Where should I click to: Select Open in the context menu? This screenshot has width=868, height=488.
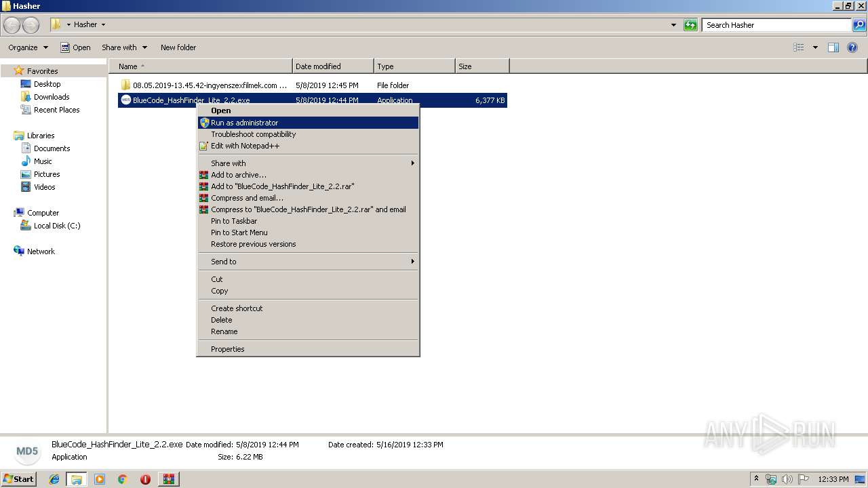point(308,110)
